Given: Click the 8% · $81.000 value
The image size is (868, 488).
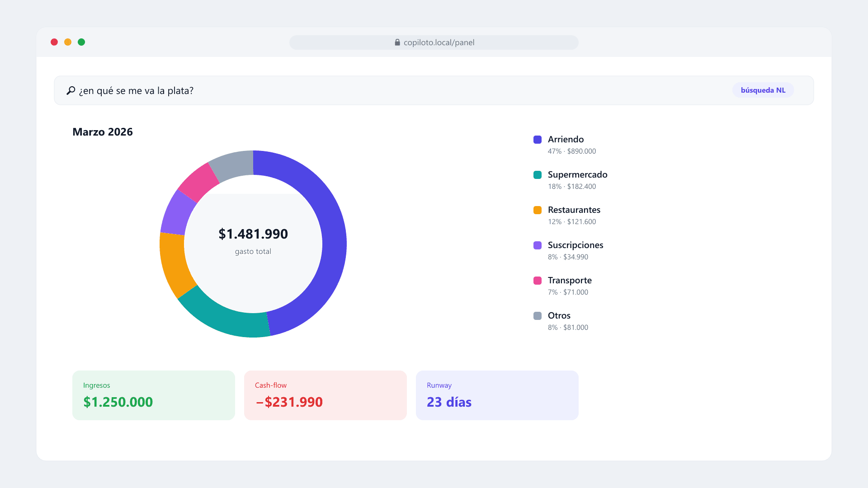Looking at the screenshot, I should pos(568,328).
